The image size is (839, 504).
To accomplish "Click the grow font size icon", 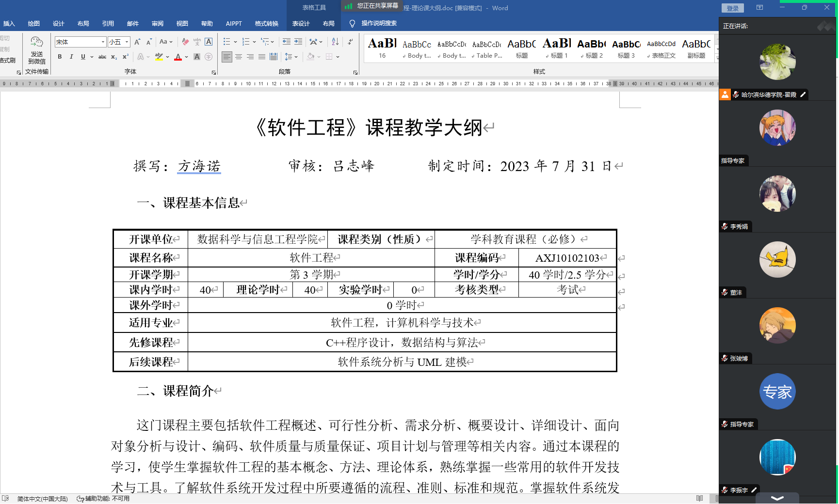I will [x=138, y=42].
